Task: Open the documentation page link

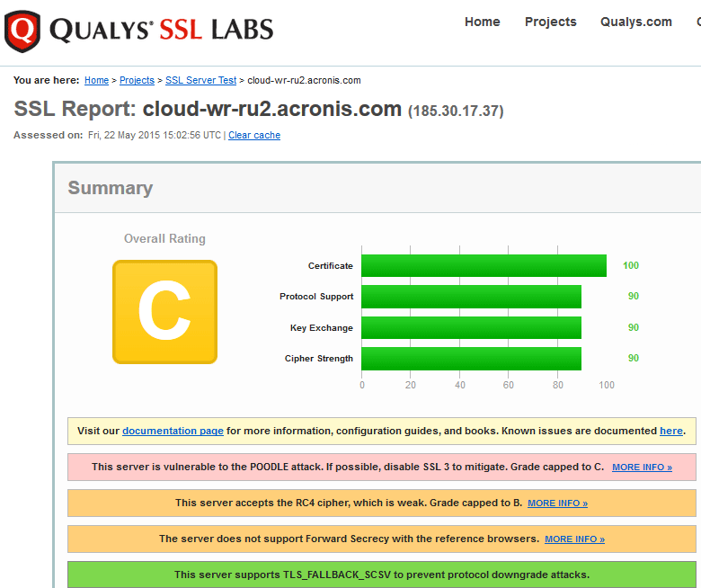Action: [x=173, y=431]
